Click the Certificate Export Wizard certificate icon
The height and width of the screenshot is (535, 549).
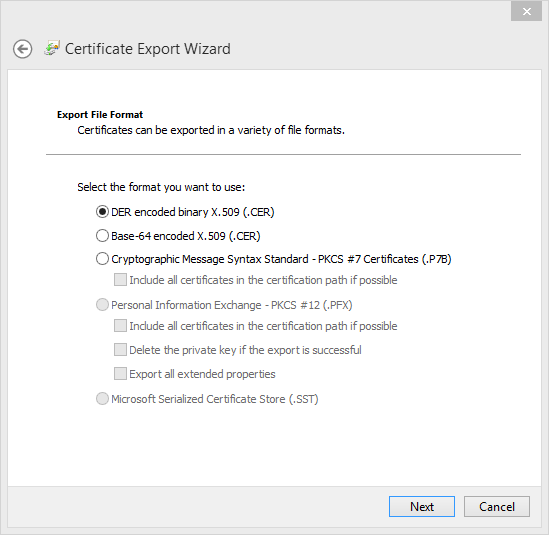tap(52, 48)
